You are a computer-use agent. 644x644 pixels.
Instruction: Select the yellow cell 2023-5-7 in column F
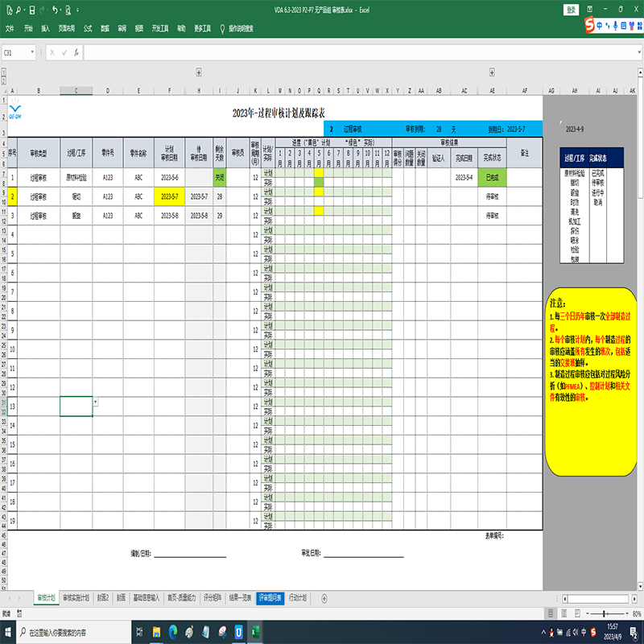pos(169,196)
